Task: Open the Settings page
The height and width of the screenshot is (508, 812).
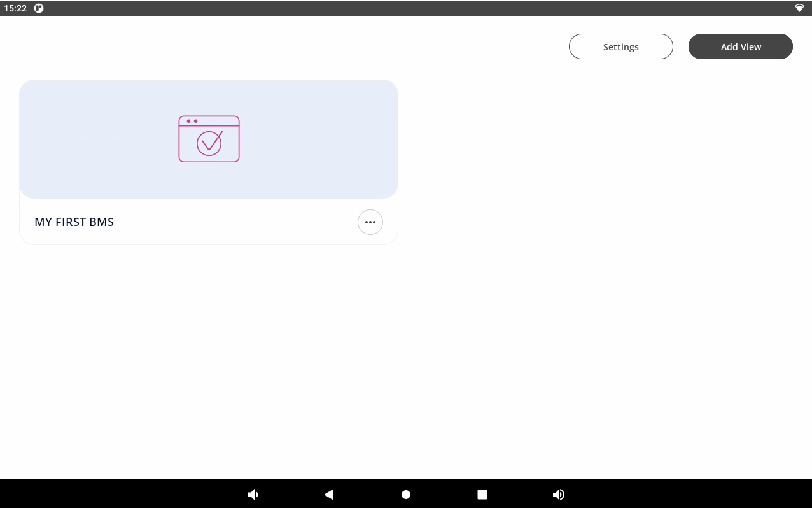Action: [x=620, y=46]
